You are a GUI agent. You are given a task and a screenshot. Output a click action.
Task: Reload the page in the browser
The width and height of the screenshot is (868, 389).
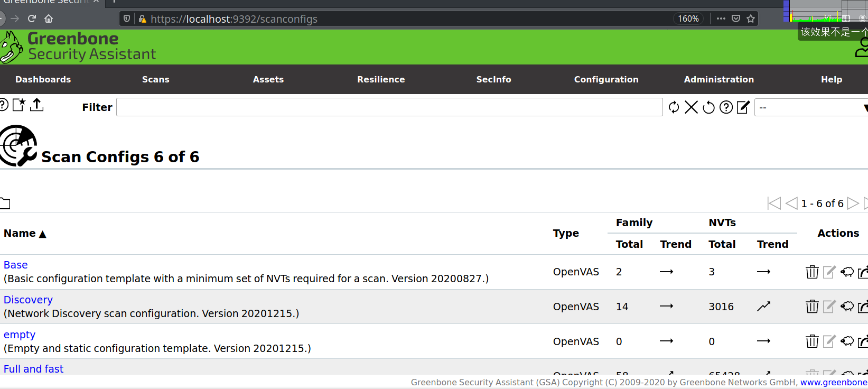[x=32, y=18]
